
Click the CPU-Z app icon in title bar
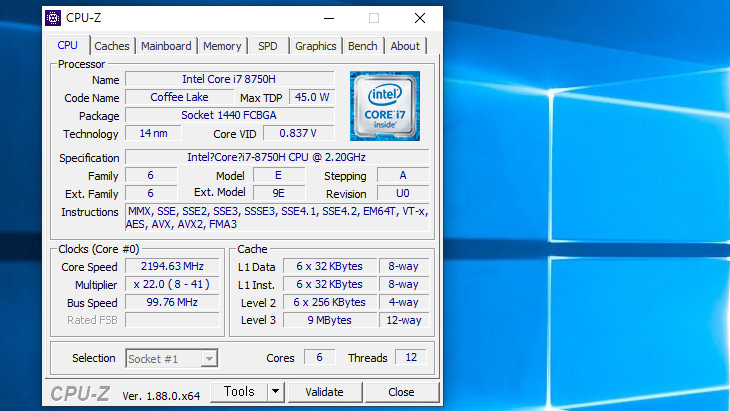pyautogui.click(x=53, y=18)
